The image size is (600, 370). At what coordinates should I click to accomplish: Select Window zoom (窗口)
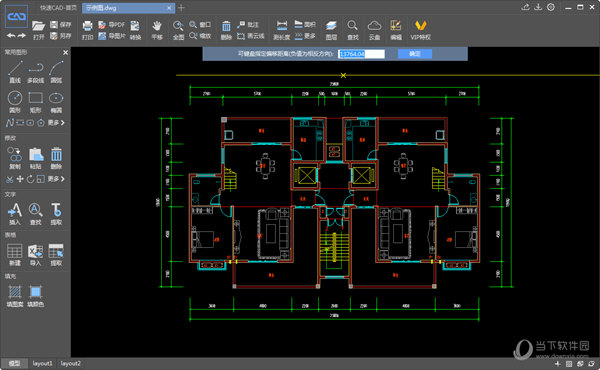(200, 24)
